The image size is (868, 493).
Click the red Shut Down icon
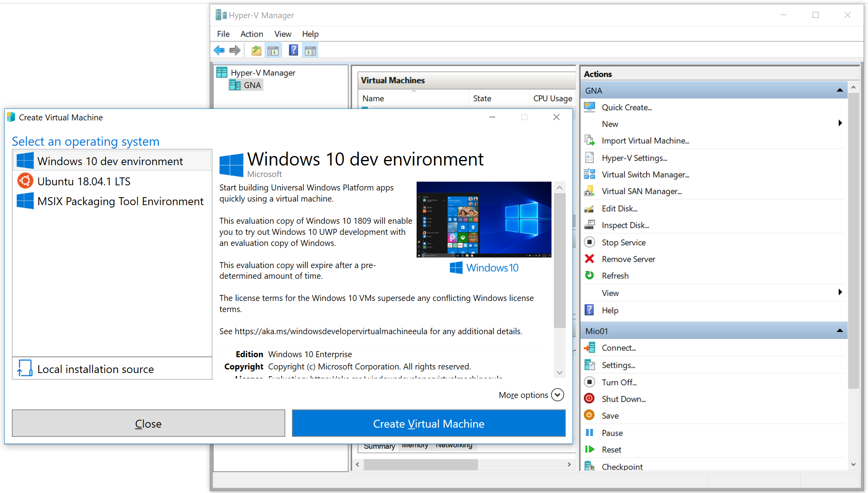(x=589, y=399)
